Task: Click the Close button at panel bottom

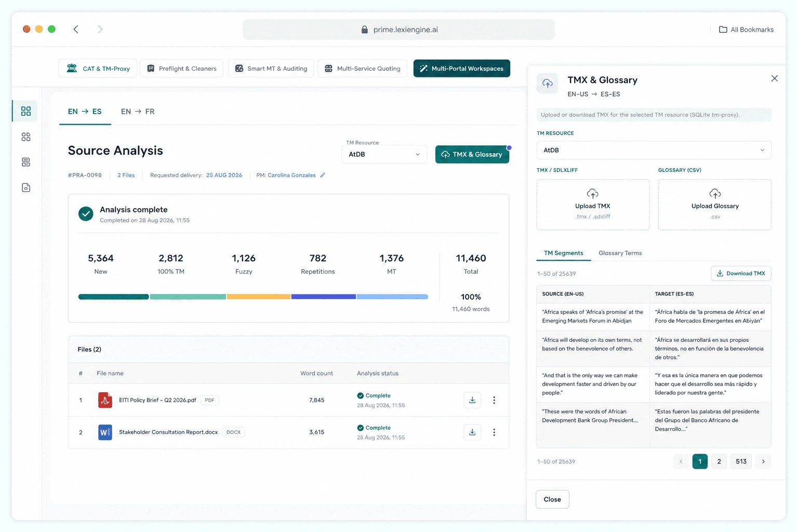Action: (552, 499)
